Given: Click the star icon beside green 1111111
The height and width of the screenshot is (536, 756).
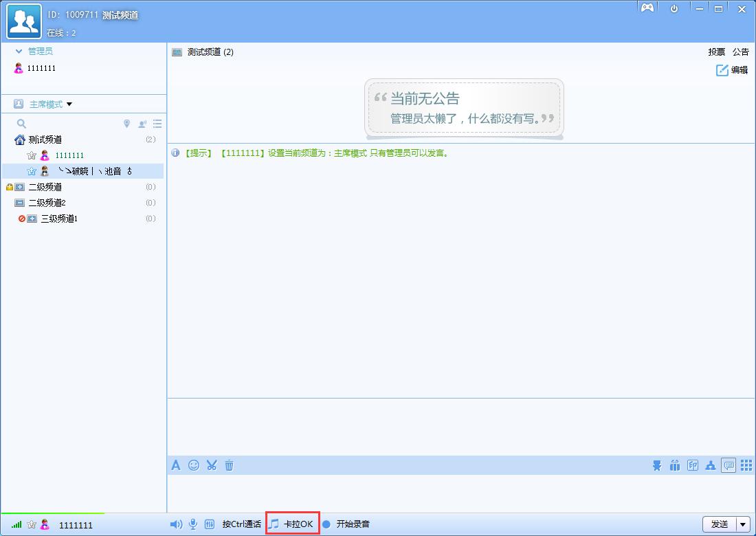Looking at the screenshot, I should 32,155.
